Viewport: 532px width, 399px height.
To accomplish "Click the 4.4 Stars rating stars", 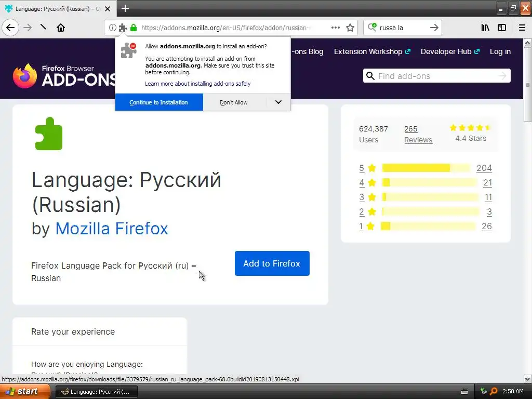I will (x=470, y=128).
